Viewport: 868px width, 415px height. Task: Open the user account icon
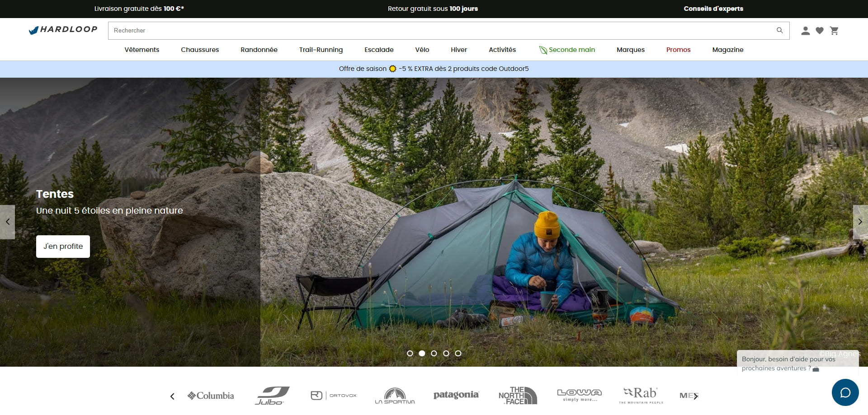pyautogui.click(x=805, y=31)
